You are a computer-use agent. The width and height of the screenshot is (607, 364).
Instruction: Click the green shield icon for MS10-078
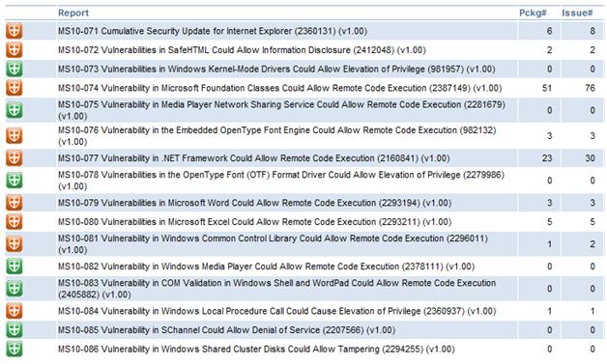14,181
